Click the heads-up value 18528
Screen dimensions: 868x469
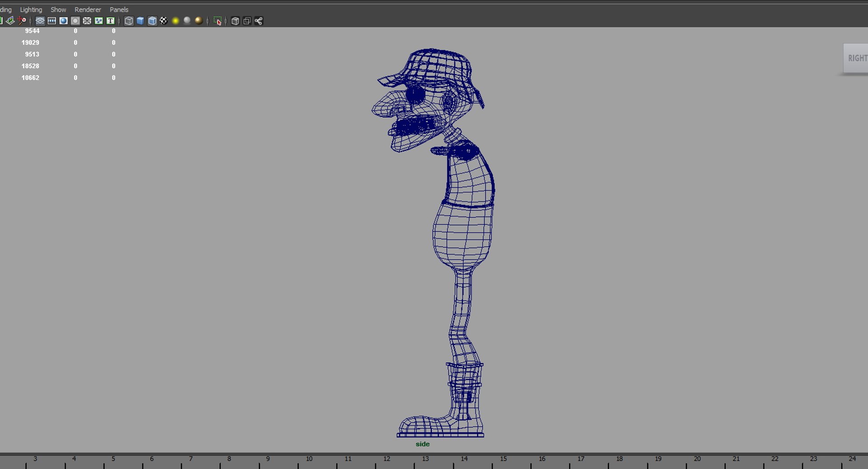coord(30,66)
